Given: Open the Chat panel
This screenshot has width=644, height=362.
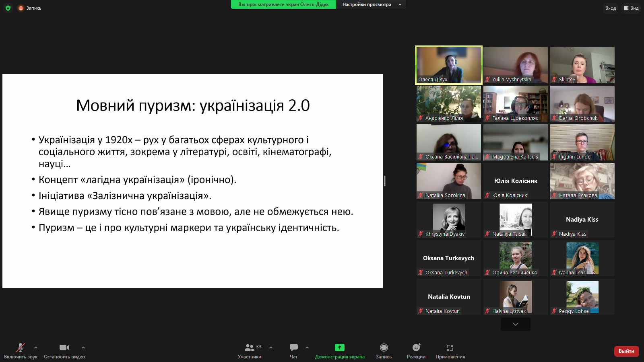Looking at the screenshot, I should 294,348.
